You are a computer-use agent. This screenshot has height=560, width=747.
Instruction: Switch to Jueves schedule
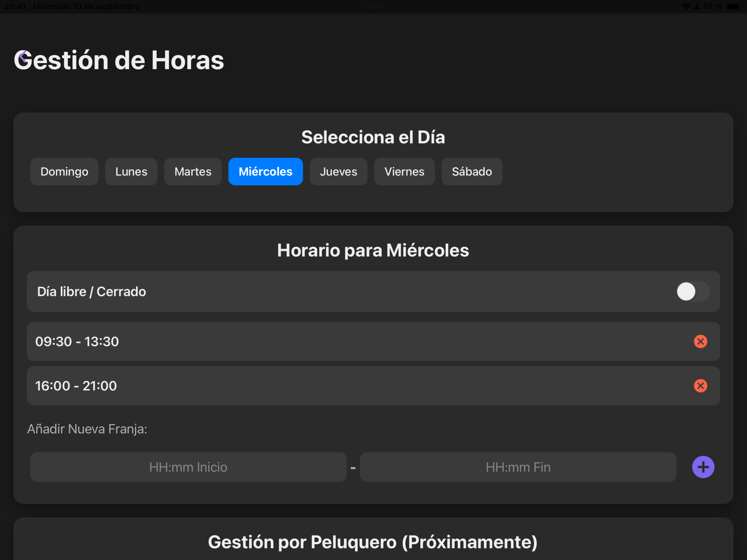pos(339,171)
